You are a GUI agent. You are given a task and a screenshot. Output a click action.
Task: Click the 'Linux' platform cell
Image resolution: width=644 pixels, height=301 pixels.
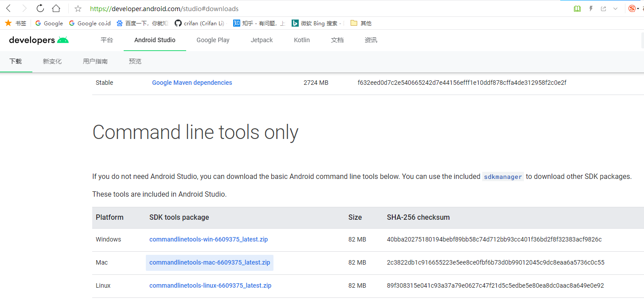[103, 285]
